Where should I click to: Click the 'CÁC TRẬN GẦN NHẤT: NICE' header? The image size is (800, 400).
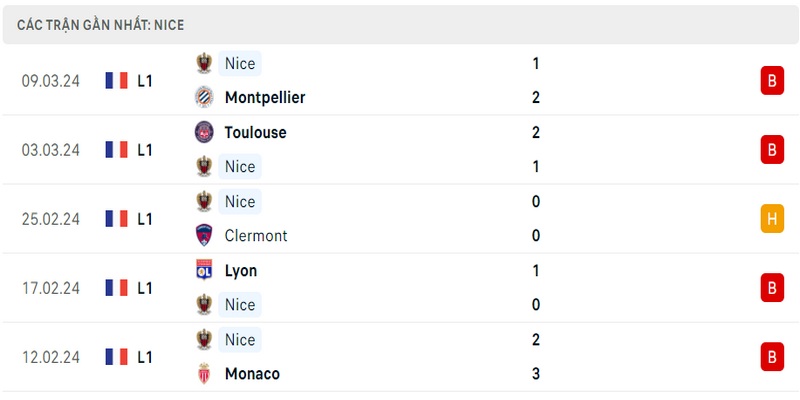(x=101, y=25)
